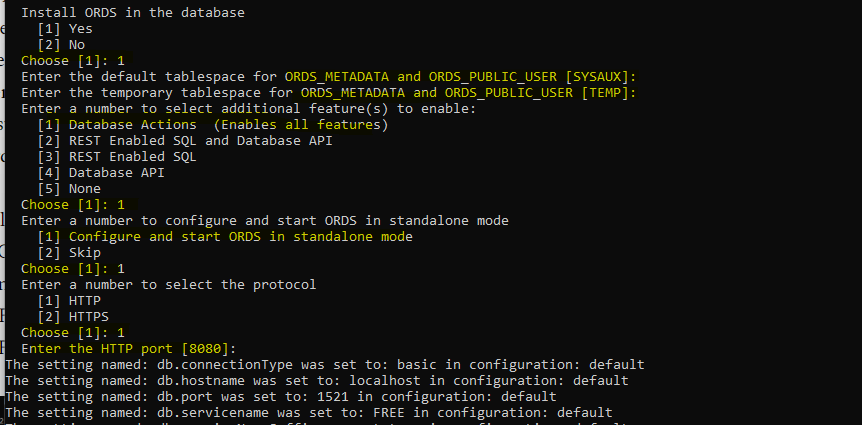
Task: Click the db.servicename FREE setting line
Action: click(309, 413)
